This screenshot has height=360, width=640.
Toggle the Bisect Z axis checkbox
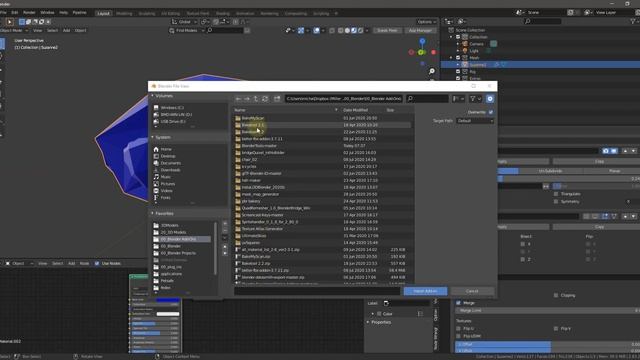pyautogui.click(x=523, y=260)
